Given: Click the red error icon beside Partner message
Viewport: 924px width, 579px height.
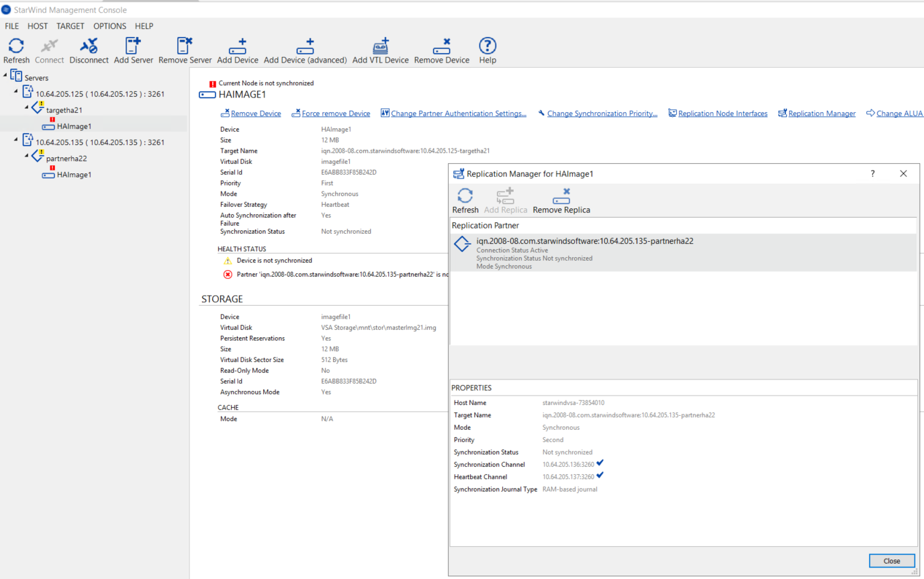Looking at the screenshot, I should click(x=228, y=275).
